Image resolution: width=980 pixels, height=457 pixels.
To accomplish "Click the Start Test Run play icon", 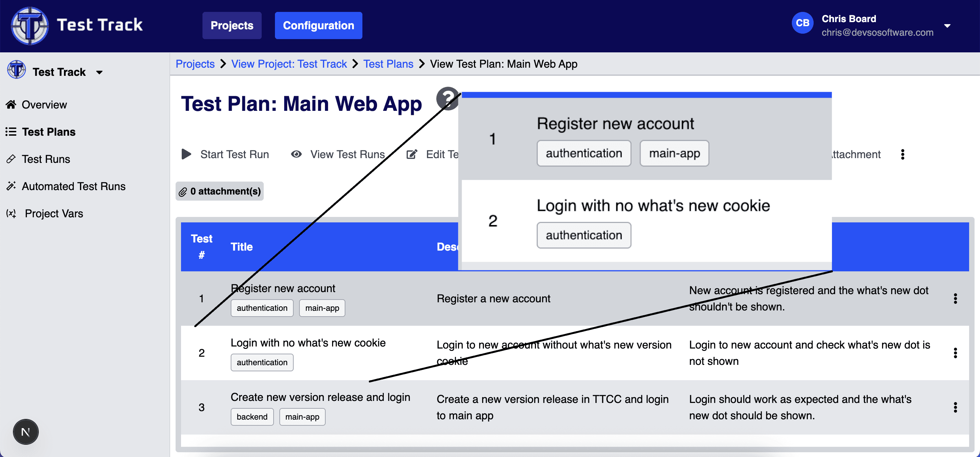I will [x=186, y=154].
